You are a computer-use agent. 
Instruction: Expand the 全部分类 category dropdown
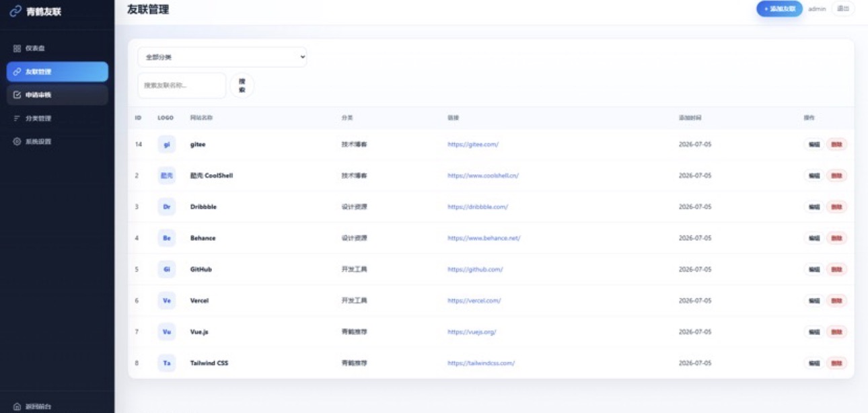pos(222,57)
